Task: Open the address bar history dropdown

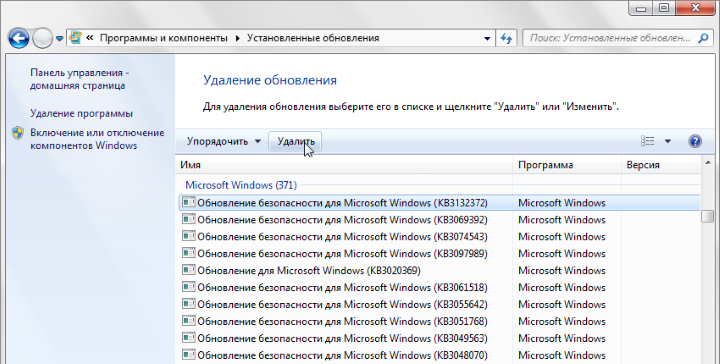Action: [487, 39]
